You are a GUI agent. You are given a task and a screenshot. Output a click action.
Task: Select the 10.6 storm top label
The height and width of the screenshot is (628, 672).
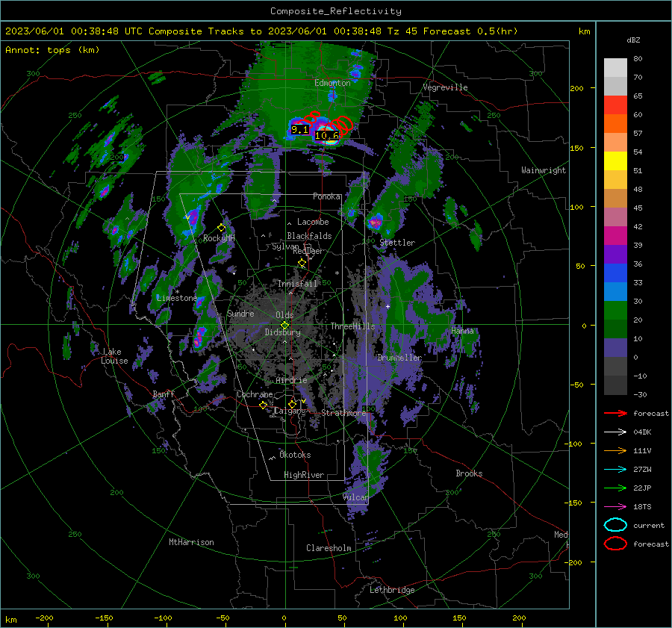click(326, 136)
